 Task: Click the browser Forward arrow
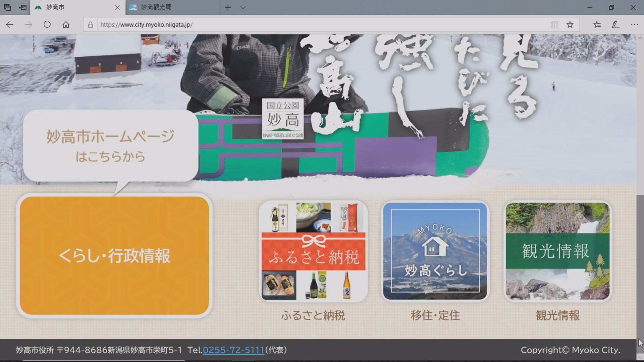coord(29,24)
